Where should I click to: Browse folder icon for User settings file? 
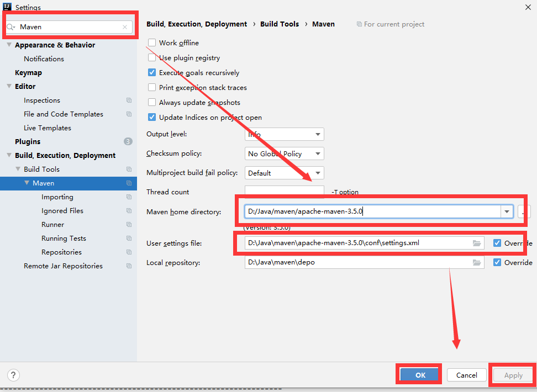[477, 243]
